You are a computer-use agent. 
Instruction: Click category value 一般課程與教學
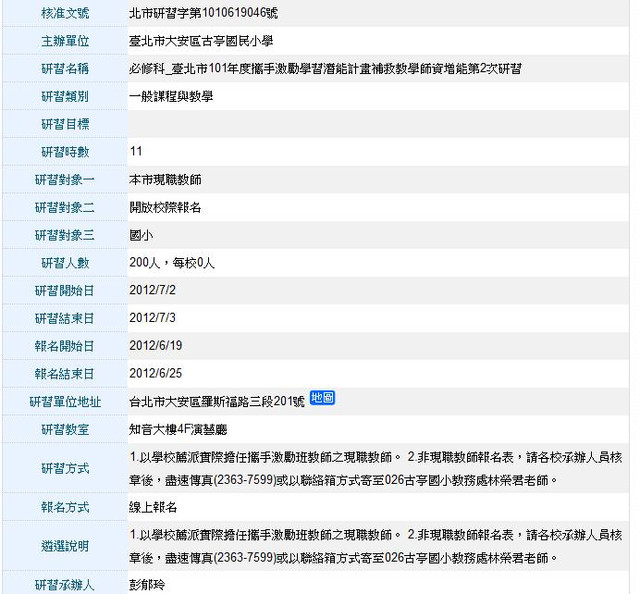pyautogui.click(x=171, y=96)
